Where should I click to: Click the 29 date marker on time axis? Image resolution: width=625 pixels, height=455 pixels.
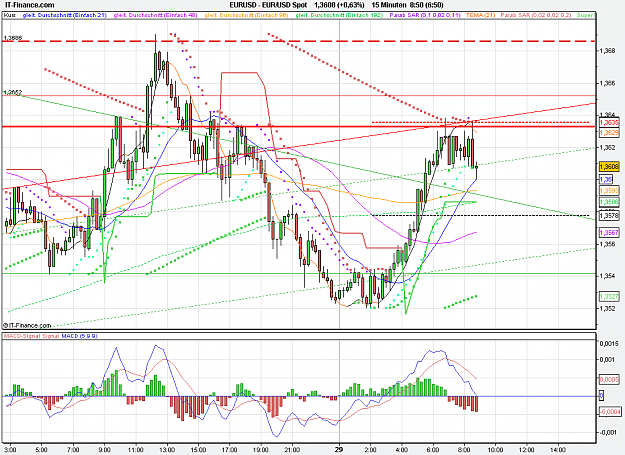pos(339,450)
